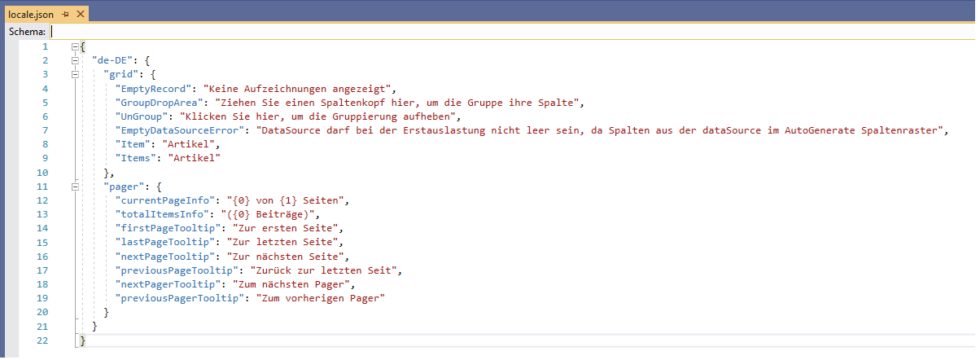Pin the locale.json tab
The height and width of the screenshot is (360, 980).
click(65, 14)
